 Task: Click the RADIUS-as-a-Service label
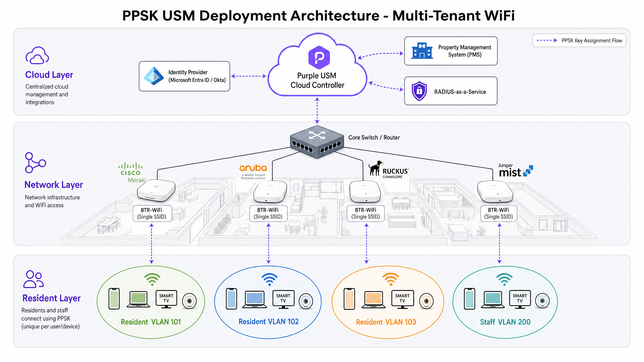pos(460,92)
